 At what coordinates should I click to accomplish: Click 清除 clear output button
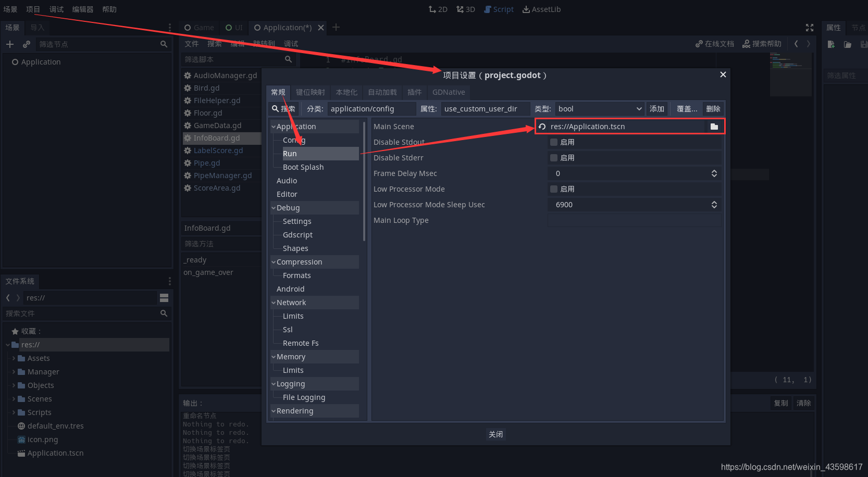point(803,403)
